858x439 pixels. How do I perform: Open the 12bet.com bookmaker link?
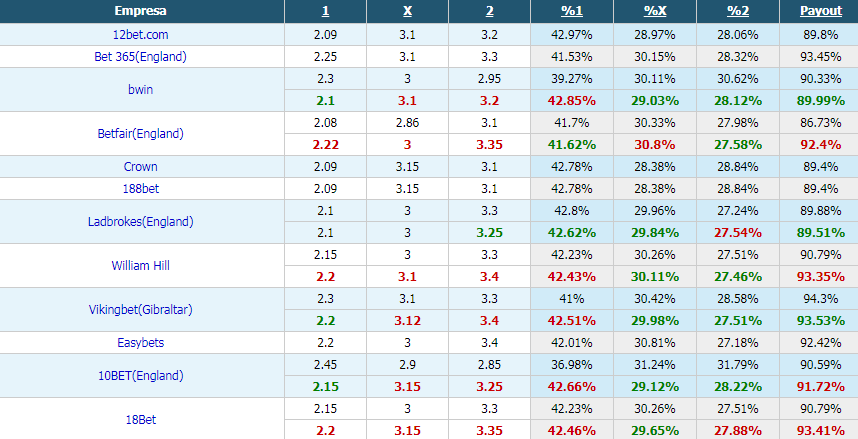141,35
